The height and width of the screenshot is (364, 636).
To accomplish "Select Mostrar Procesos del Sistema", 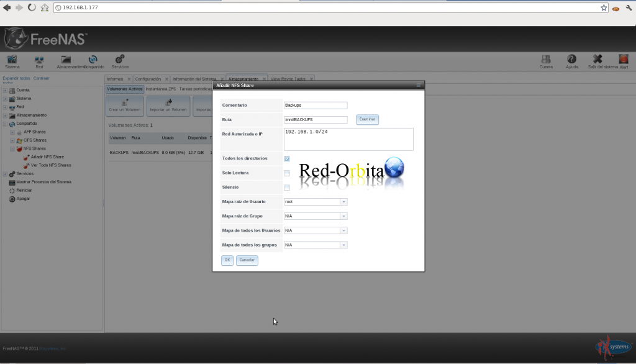I will (x=43, y=182).
